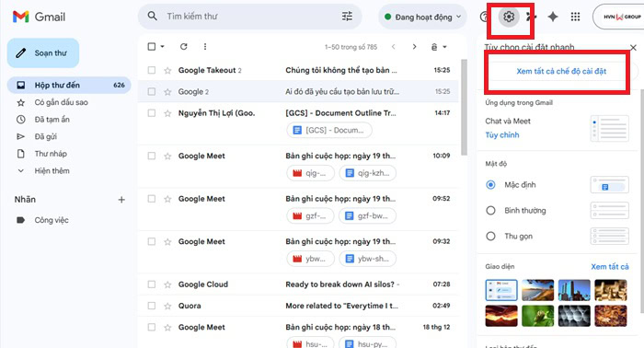
Task: Close the quick settings panel
Action: (633, 48)
